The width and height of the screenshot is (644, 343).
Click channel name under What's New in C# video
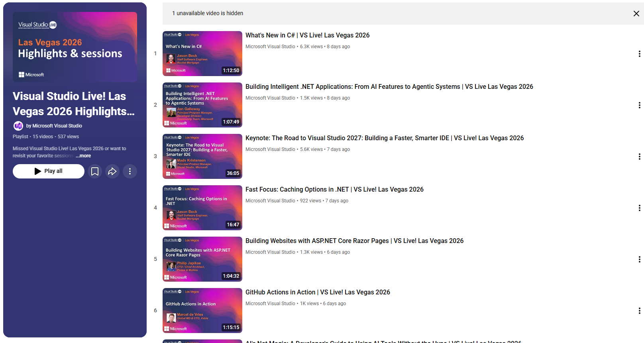click(270, 47)
